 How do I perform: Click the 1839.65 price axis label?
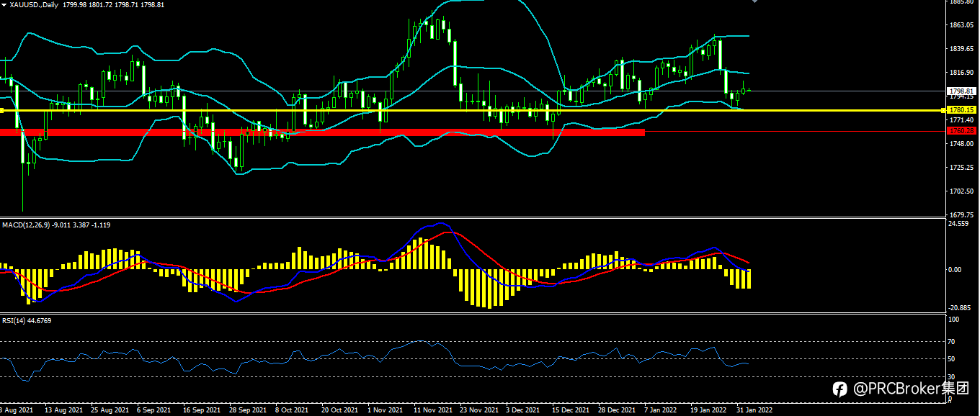click(963, 49)
